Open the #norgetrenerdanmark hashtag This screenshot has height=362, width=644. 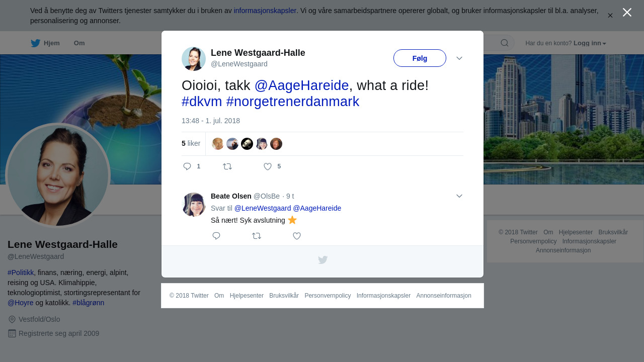293,102
